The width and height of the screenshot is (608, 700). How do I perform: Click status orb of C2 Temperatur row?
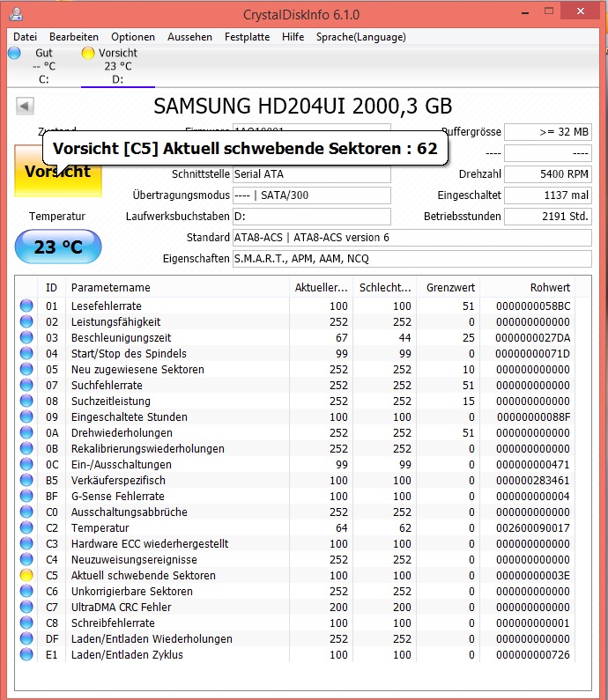26,527
